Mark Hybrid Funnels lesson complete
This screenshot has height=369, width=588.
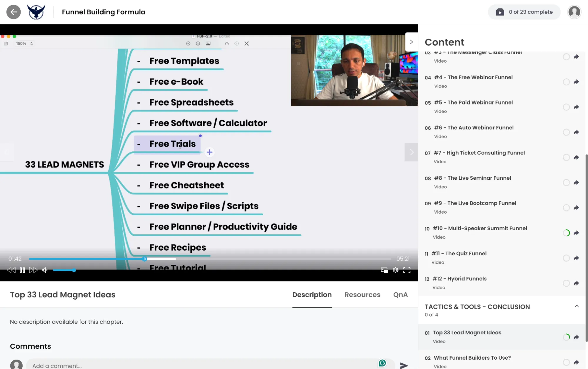click(566, 283)
